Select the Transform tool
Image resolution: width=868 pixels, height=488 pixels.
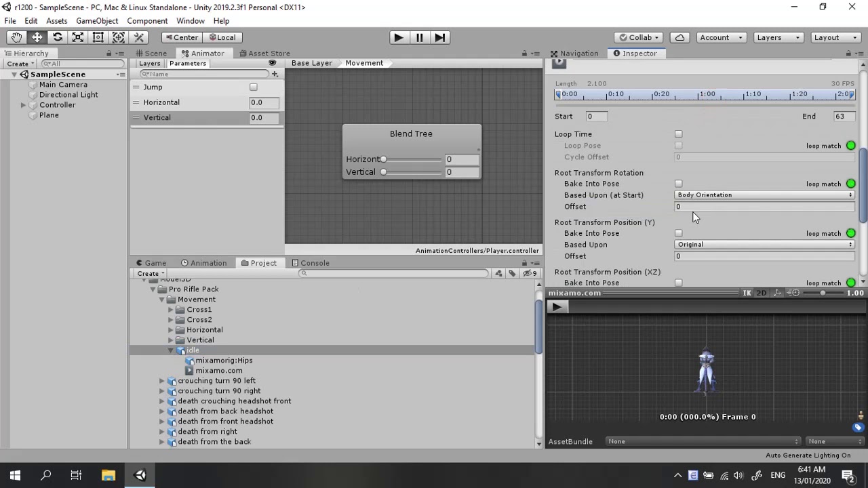point(119,37)
